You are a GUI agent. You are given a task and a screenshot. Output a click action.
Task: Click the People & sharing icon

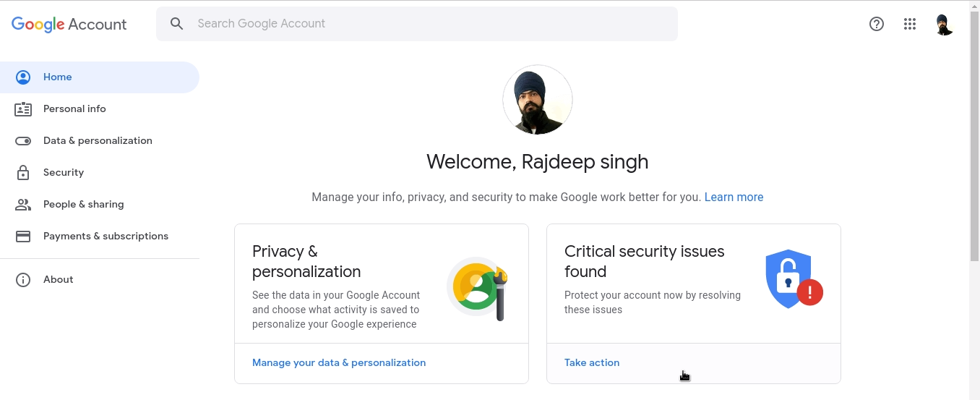click(x=23, y=205)
